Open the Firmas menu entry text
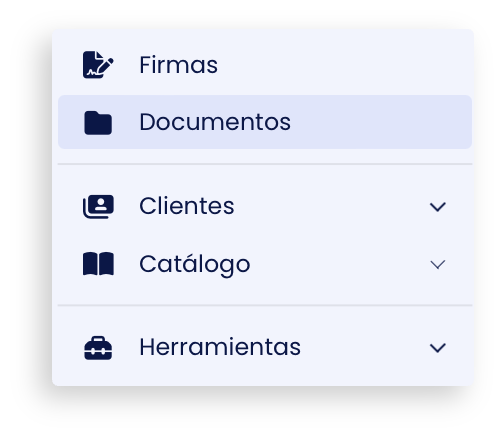This screenshot has height=438, width=504. click(178, 65)
